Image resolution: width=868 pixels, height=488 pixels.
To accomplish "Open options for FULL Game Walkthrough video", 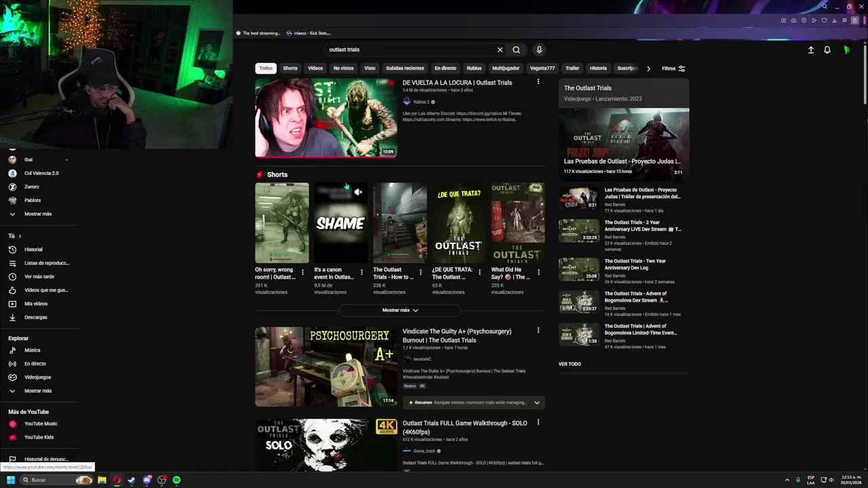I will click(x=538, y=422).
